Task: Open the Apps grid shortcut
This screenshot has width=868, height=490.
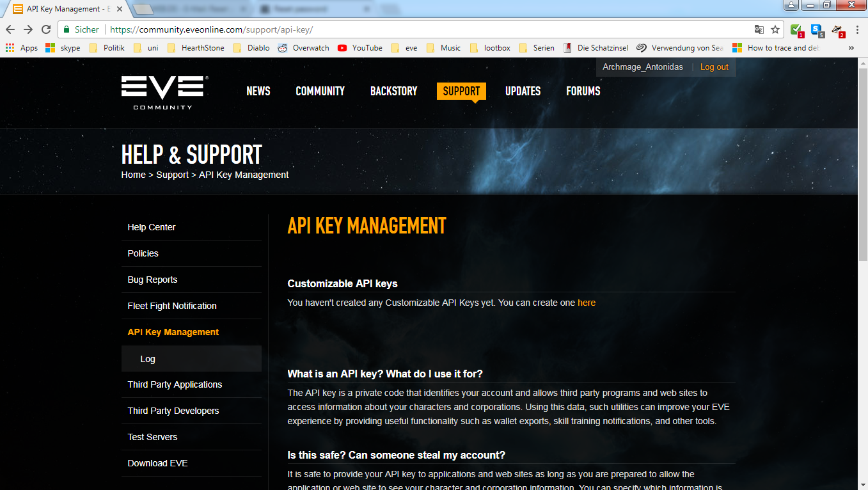Action: [x=22, y=48]
